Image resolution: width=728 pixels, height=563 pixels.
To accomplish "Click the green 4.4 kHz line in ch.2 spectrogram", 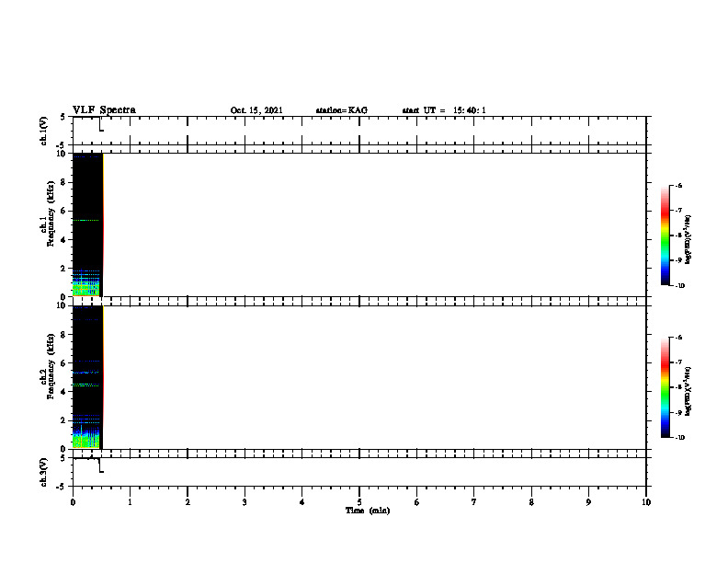I will coord(85,385).
